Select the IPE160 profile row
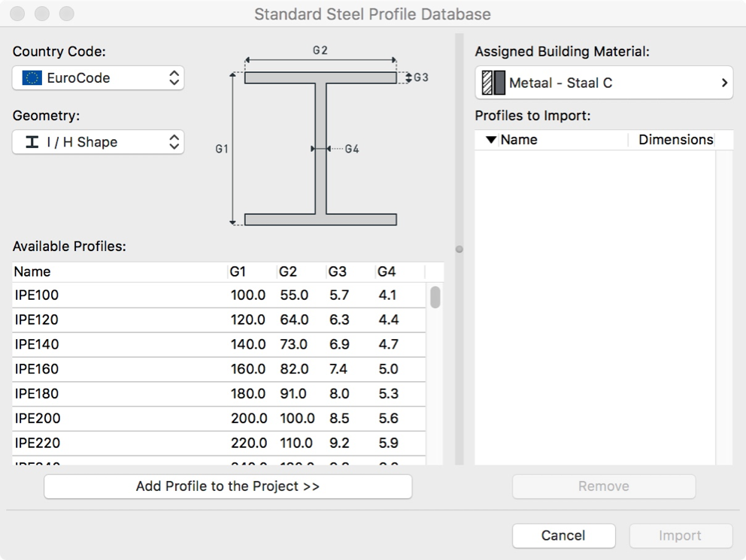746x560 pixels. click(219, 369)
